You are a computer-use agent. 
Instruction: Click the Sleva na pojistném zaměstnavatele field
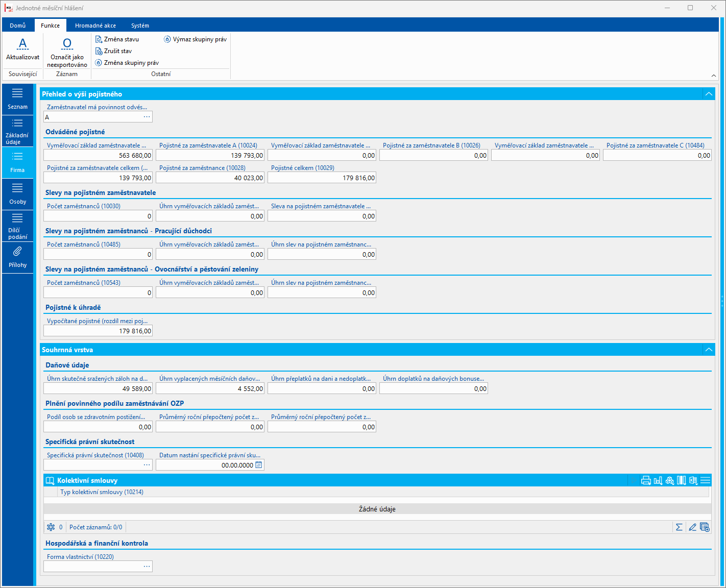pyautogui.click(x=322, y=216)
